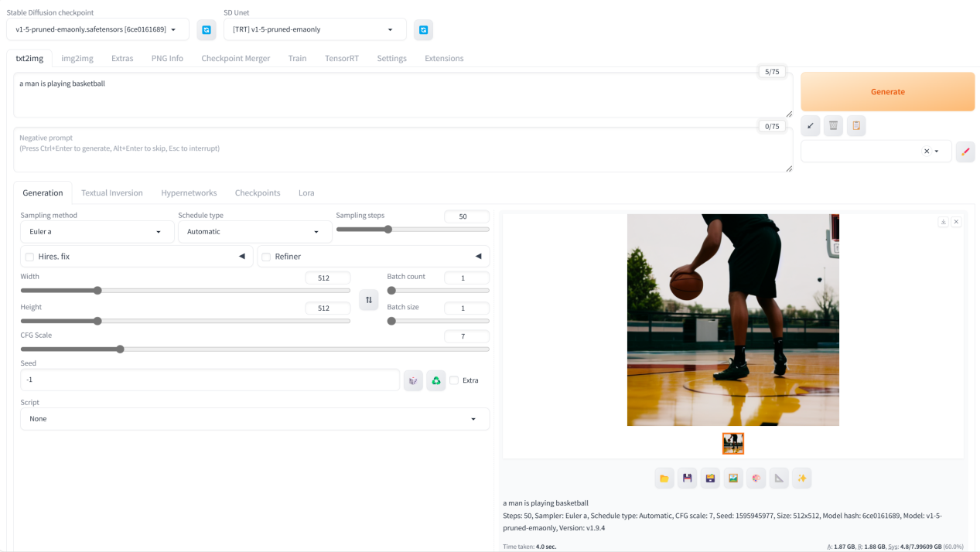Adjust the Batch size slider

[438, 321]
